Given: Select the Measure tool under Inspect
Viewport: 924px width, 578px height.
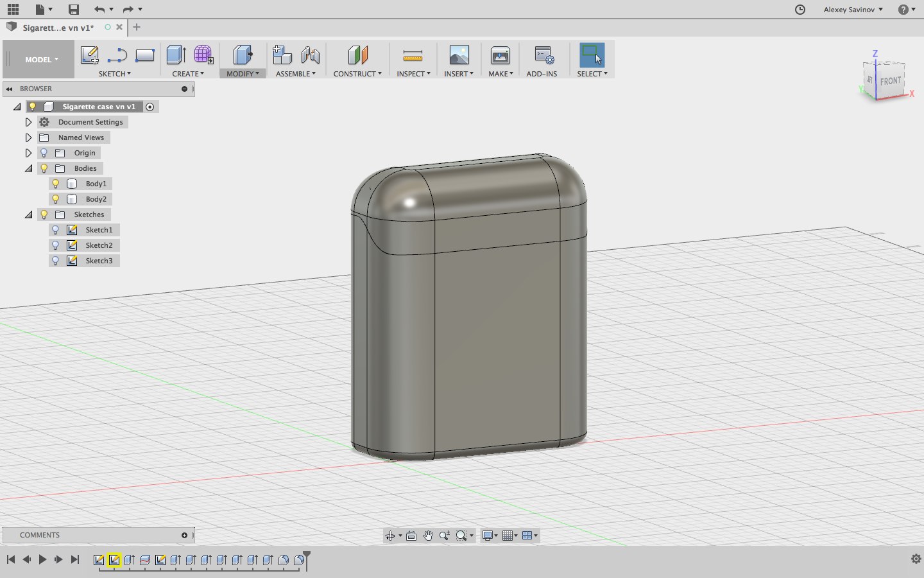Looking at the screenshot, I should pos(413,55).
